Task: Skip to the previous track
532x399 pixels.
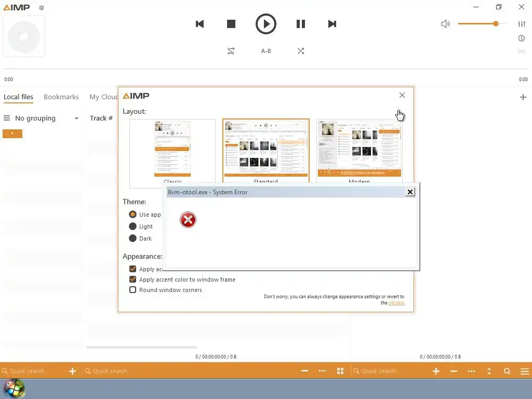Action: pos(200,24)
